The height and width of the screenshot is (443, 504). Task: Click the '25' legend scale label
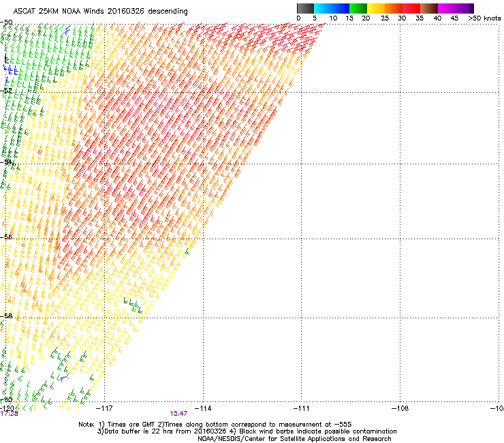click(385, 18)
